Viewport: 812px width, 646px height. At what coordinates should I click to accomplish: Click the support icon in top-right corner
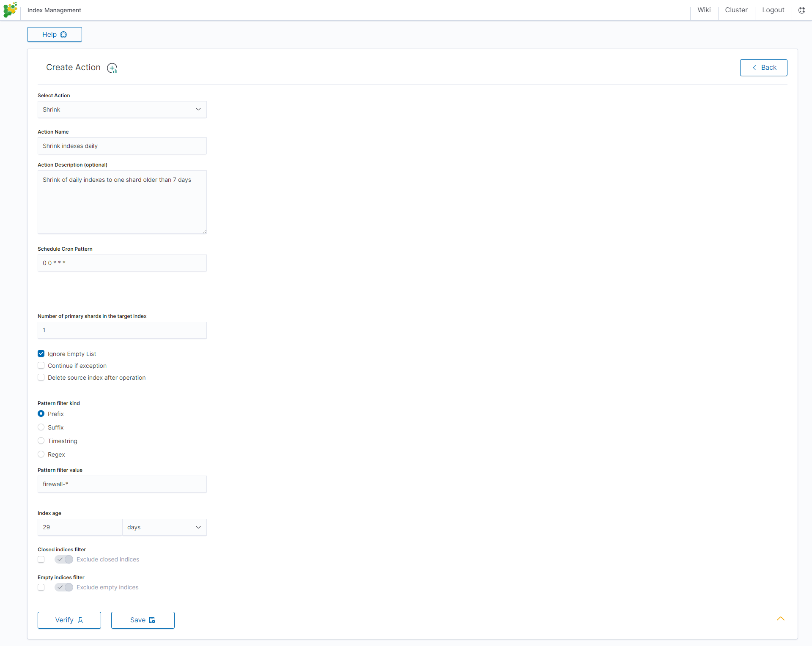[801, 10]
